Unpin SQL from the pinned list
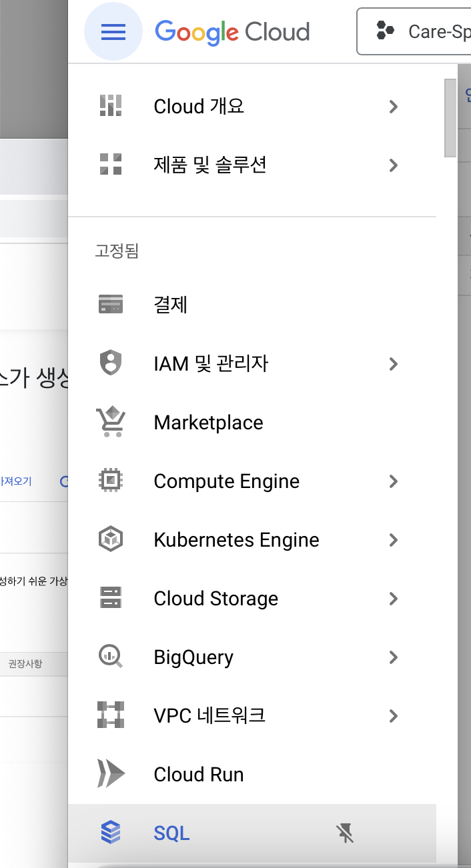 [345, 833]
